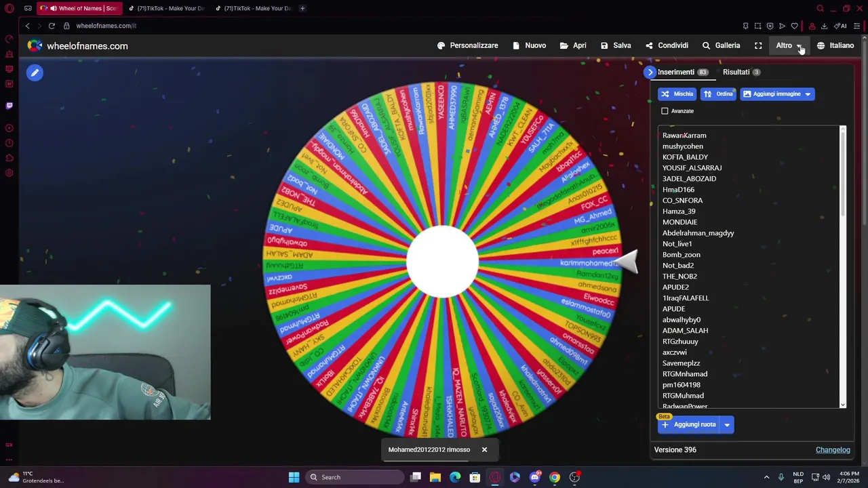Image resolution: width=868 pixels, height=488 pixels.
Task: Open Windows Start menu
Action: 294,477
